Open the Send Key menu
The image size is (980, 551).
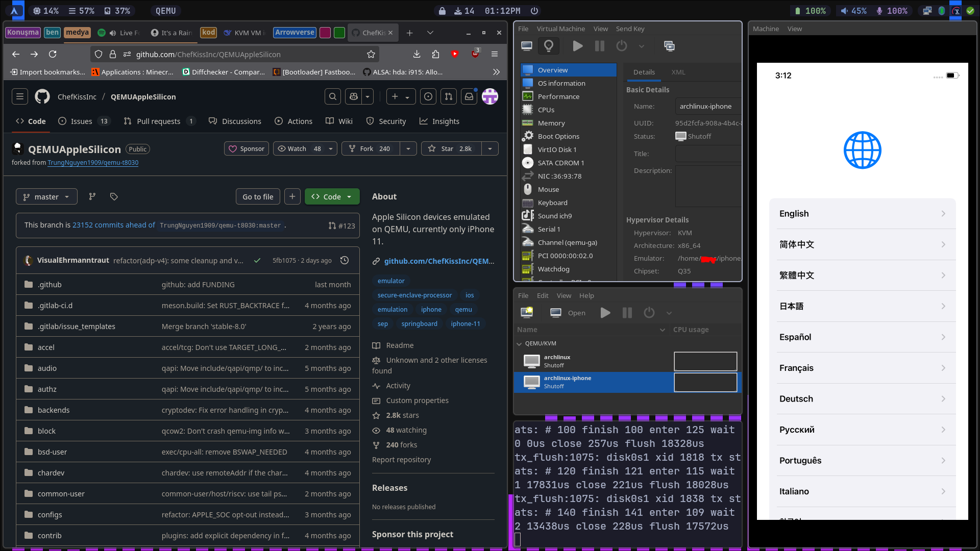(x=630, y=29)
